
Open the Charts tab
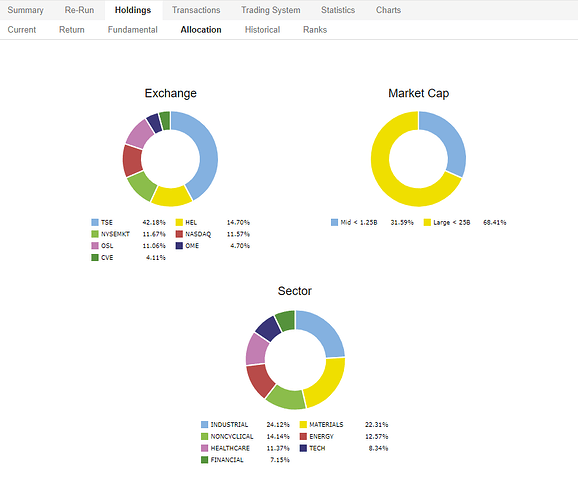click(x=388, y=10)
